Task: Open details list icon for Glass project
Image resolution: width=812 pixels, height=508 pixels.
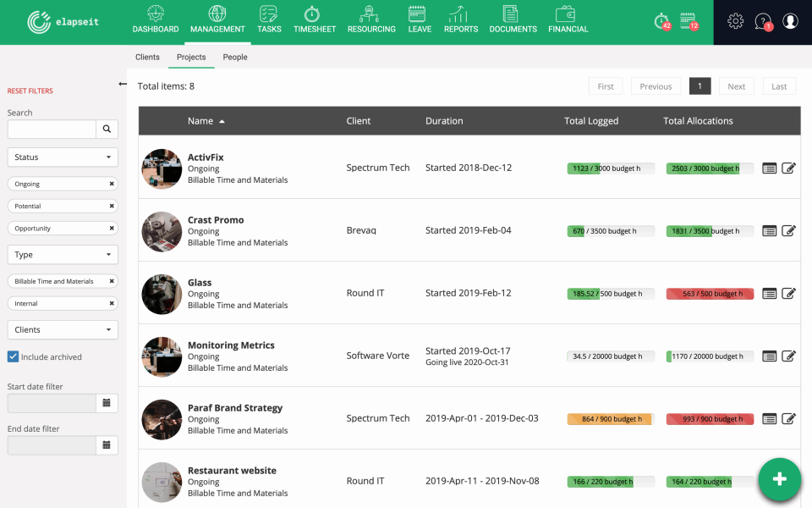Action: tap(769, 293)
